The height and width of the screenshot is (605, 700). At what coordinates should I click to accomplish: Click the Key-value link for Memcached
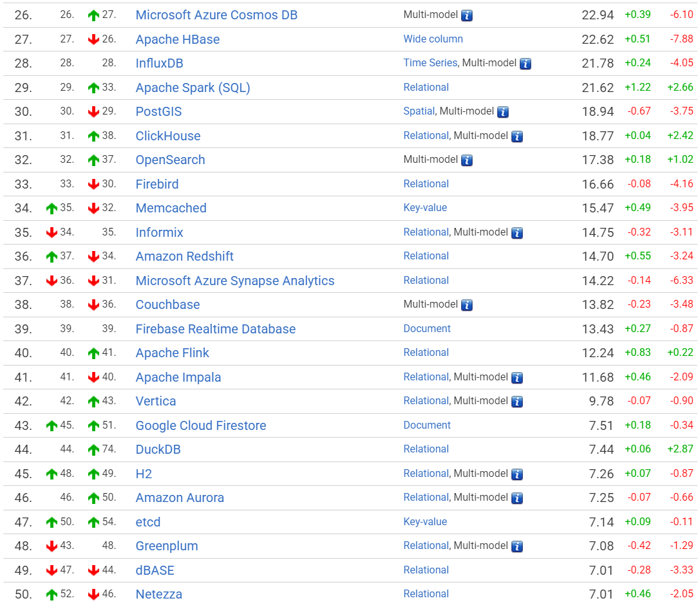tap(425, 208)
